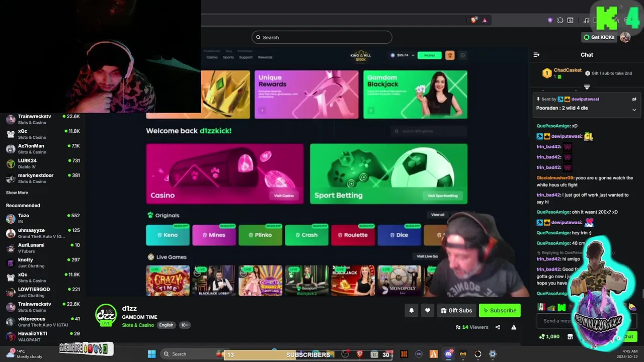This screenshot has height=362, width=644.
Task: Open the Settings gear in the taskbar
Action: [x=493, y=354]
